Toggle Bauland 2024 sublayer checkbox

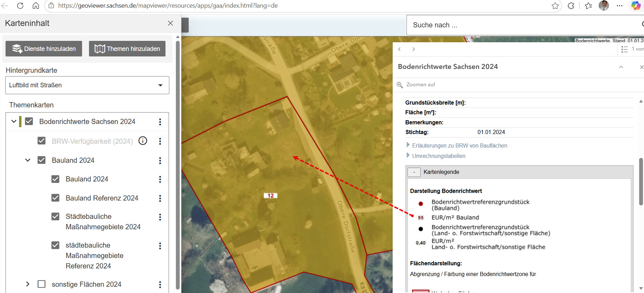pyautogui.click(x=55, y=179)
